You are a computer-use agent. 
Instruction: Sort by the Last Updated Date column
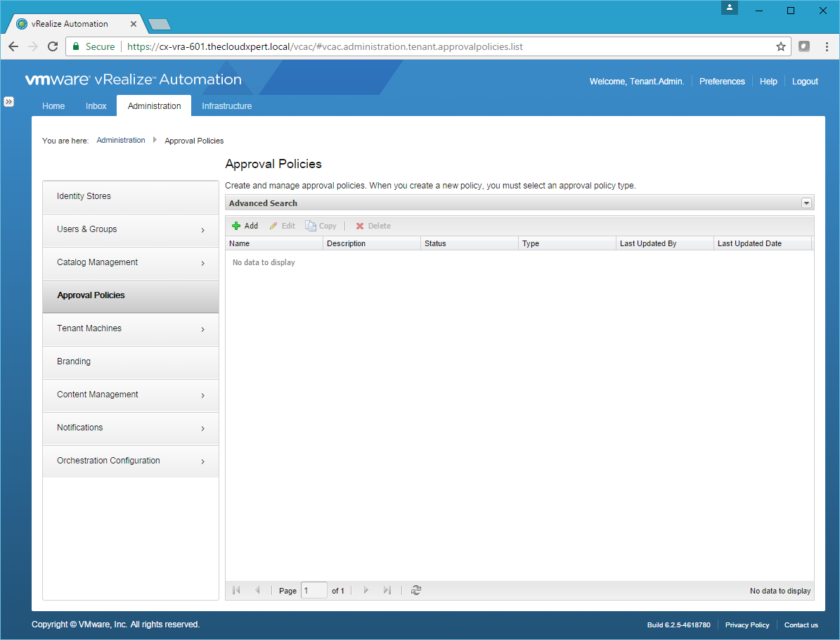pos(749,243)
